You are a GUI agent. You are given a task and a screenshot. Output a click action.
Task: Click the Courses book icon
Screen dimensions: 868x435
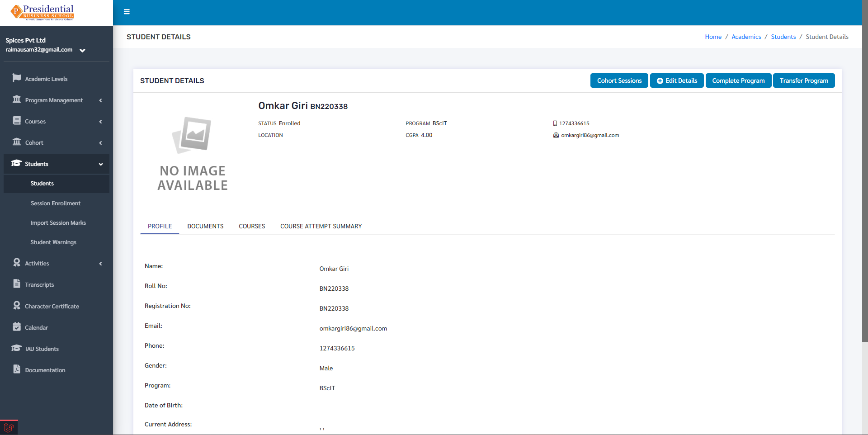click(x=17, y=120)
